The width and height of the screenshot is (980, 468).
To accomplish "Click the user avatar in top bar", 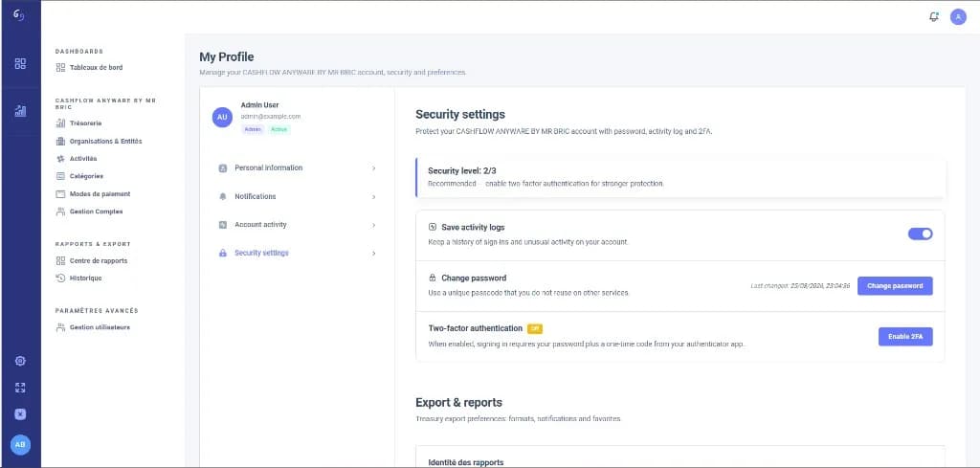I will 958,17.
